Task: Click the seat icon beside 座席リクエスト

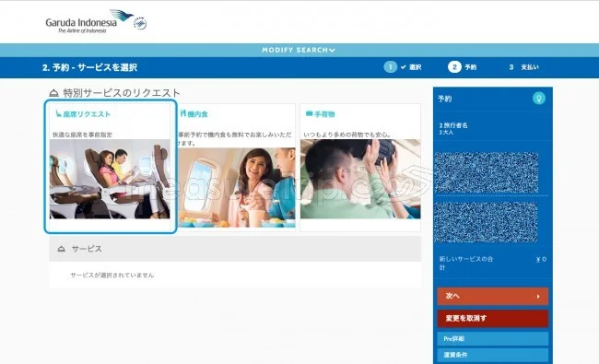Action: tap(58, 113)
